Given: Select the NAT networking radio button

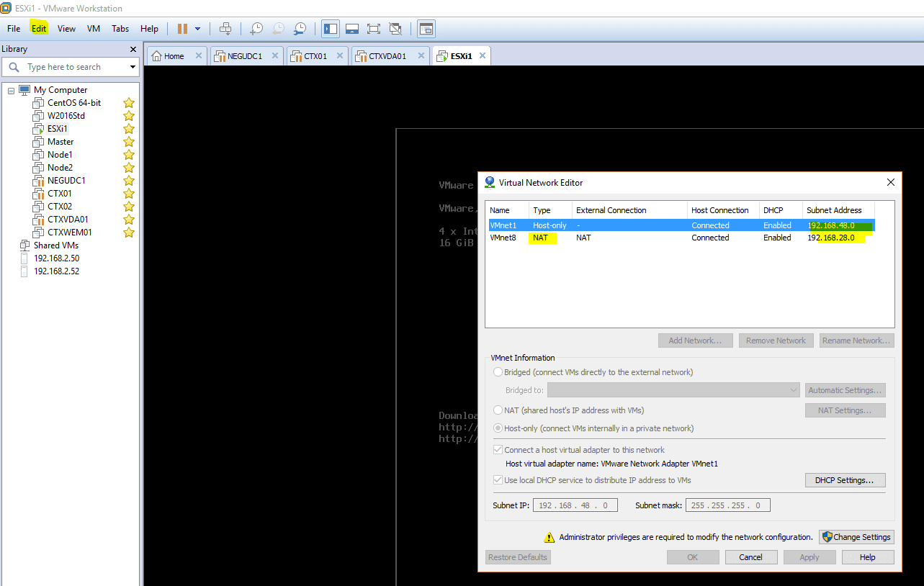Looking at the screenshot, I should [x=498, y=410].
